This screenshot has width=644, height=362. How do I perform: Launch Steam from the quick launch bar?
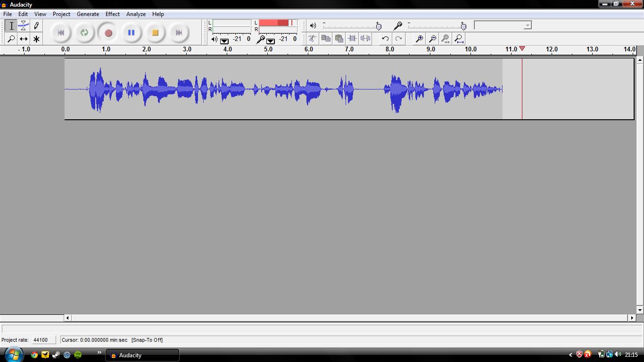click(x=56, y=354)
